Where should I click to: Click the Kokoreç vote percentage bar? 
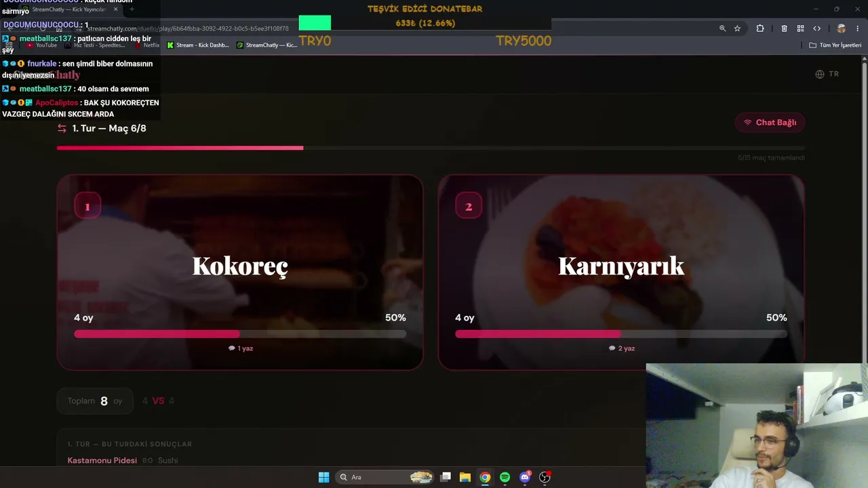coord(240,333)
